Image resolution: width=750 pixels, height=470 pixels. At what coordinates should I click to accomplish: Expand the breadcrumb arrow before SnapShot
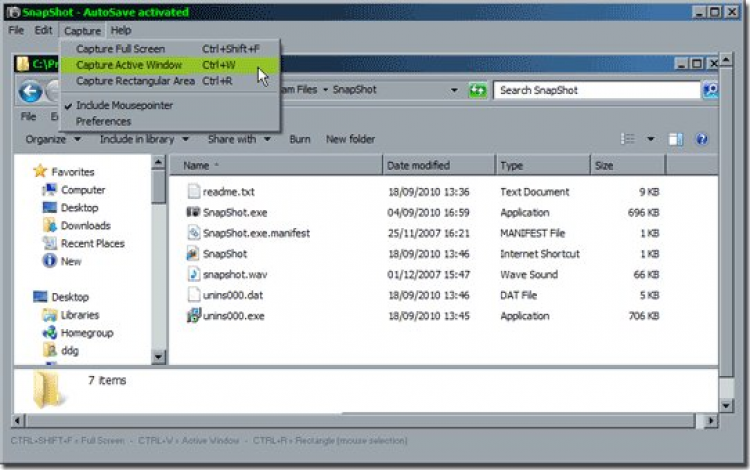(325, 90)
